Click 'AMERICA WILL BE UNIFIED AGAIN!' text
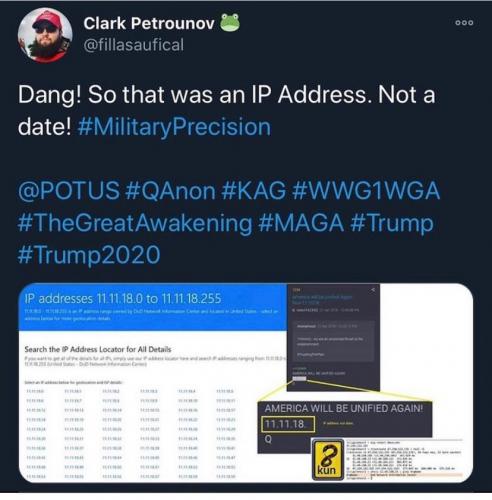This screenshot has height=500, width=492. 344,408
